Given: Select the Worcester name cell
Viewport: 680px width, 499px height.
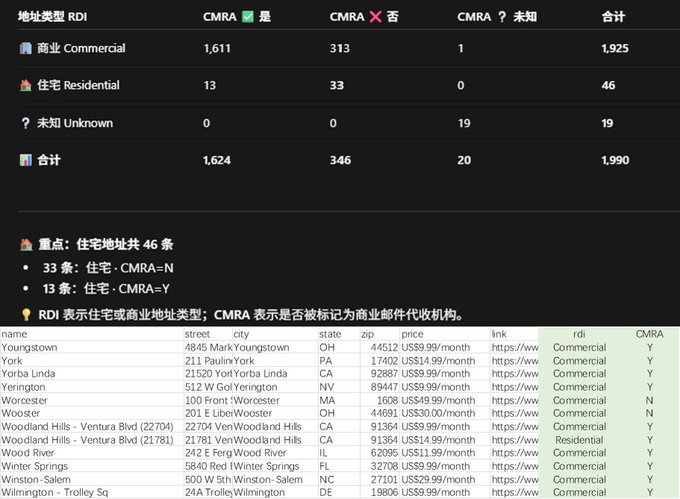Looking at the screenshot, I should [x=92, y=401].
